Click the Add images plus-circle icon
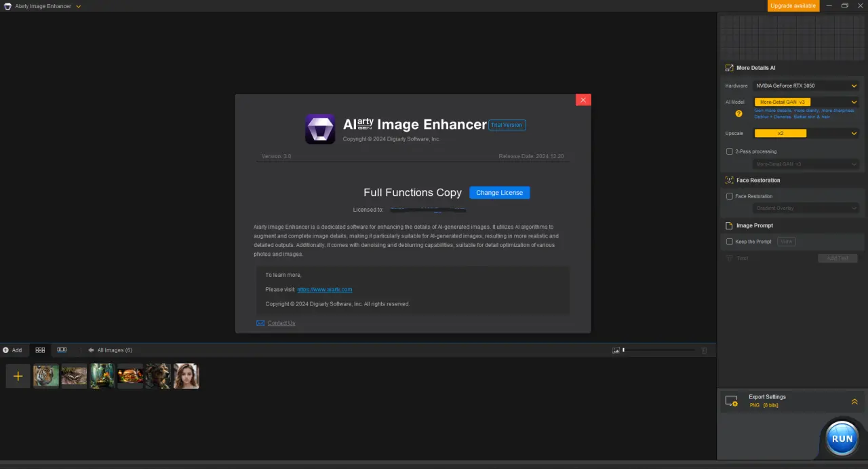Viewport: 868px width, 469px height. 5,350
